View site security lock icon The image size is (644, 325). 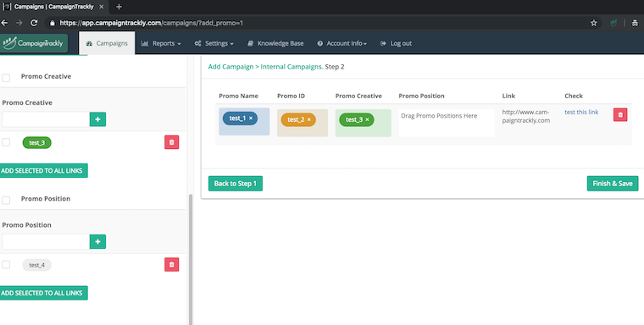(53, 23)
